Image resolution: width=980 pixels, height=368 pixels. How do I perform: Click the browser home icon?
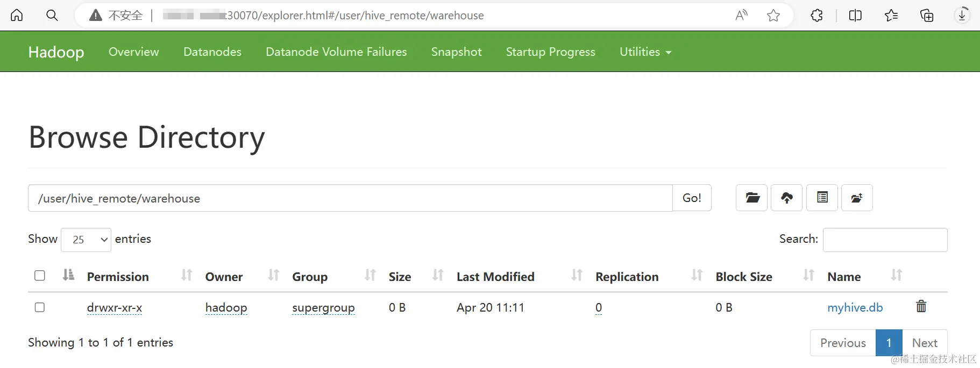(x=17, y=15)
